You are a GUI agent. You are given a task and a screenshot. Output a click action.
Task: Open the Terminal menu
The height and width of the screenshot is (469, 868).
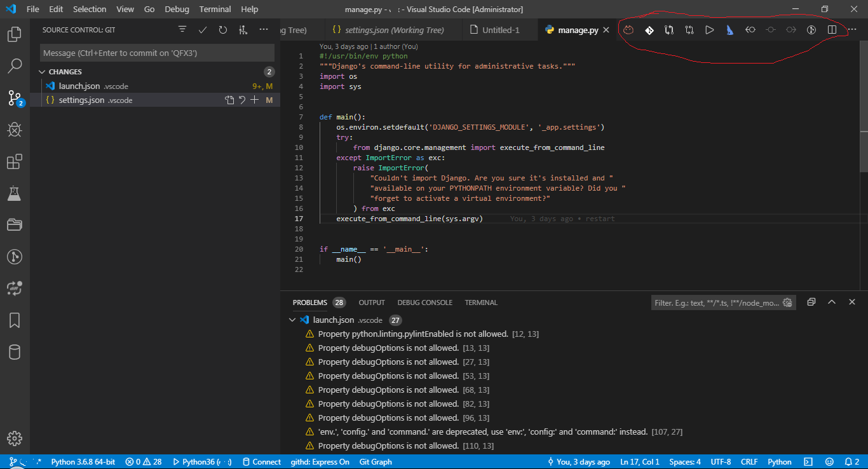tap(215, 10)
